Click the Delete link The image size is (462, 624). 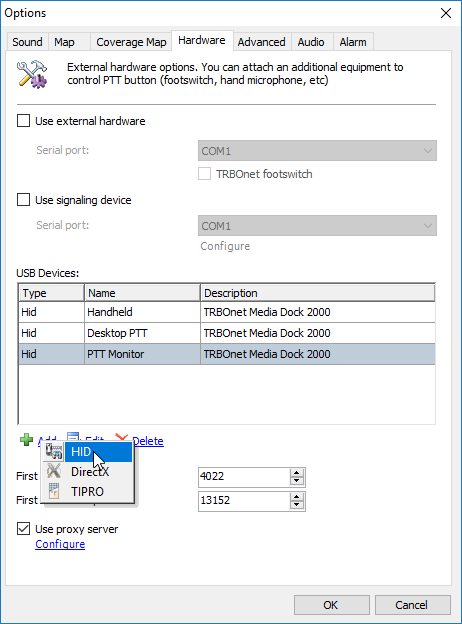148,441
